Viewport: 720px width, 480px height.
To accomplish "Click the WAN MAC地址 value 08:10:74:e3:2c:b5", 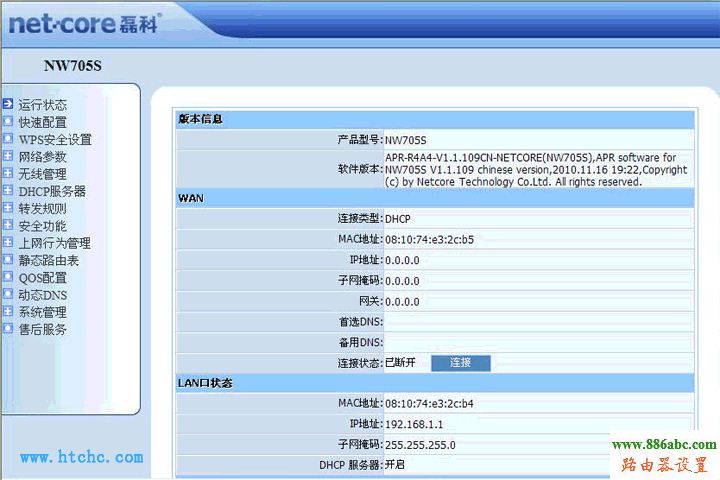I will [429, 239].
